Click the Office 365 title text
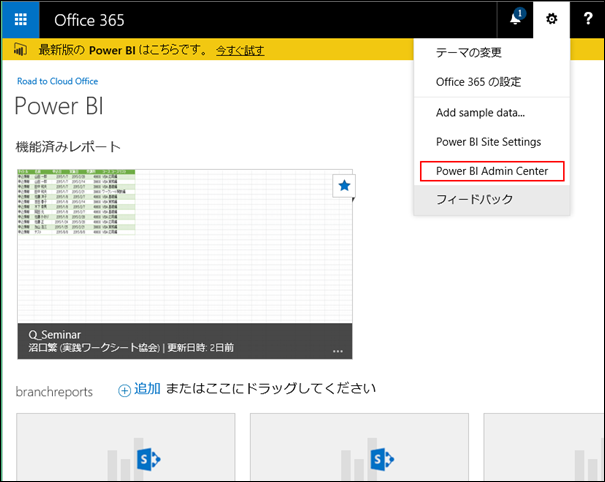Image resolution: width=605 pixels, height=482 pixels. (x=89, y=20)
